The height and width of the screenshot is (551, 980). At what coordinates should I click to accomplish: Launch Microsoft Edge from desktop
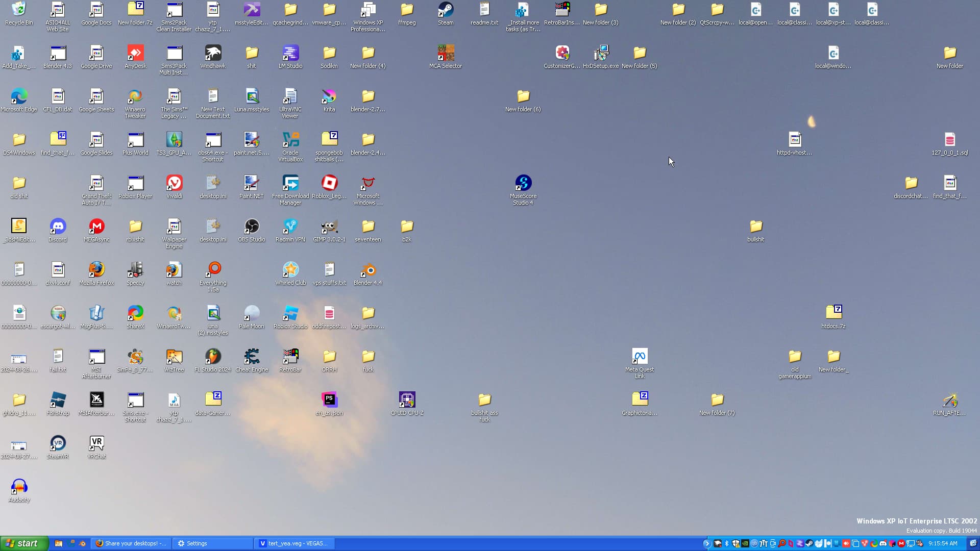click(19, 101)
